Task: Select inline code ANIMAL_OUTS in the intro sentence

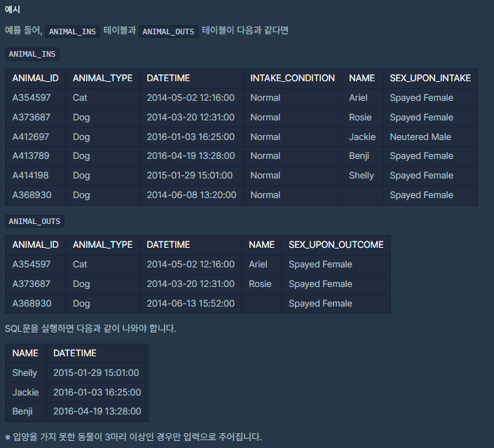Action: click(168, 31)
